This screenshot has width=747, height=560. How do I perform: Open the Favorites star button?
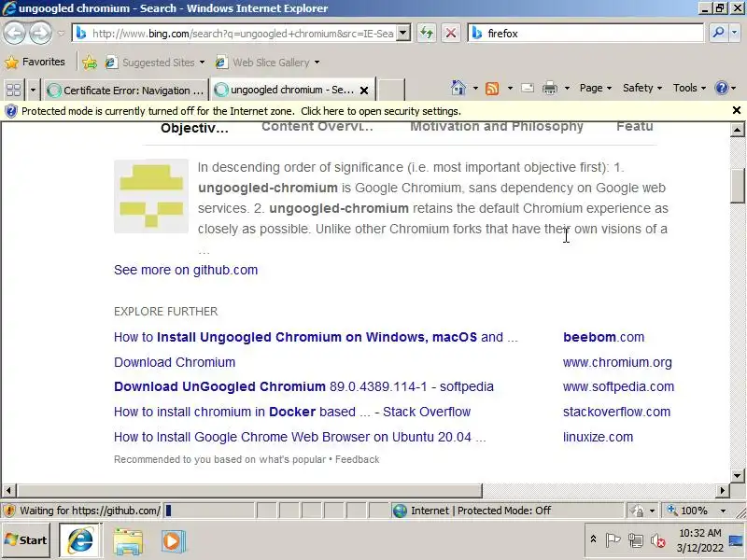point(35,62)
